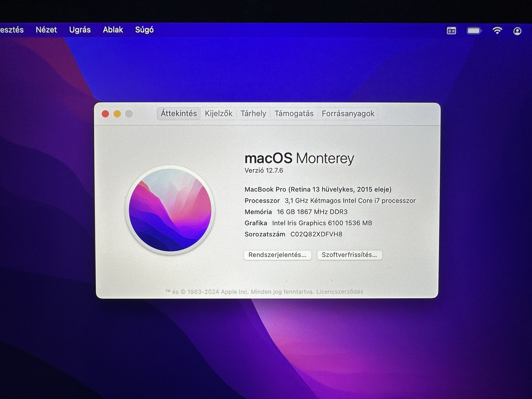Viewport: 532px width, 399px height.
Task: Switch to the Tárhely tab
Action: pyautogui.click(x=253, y=114)
